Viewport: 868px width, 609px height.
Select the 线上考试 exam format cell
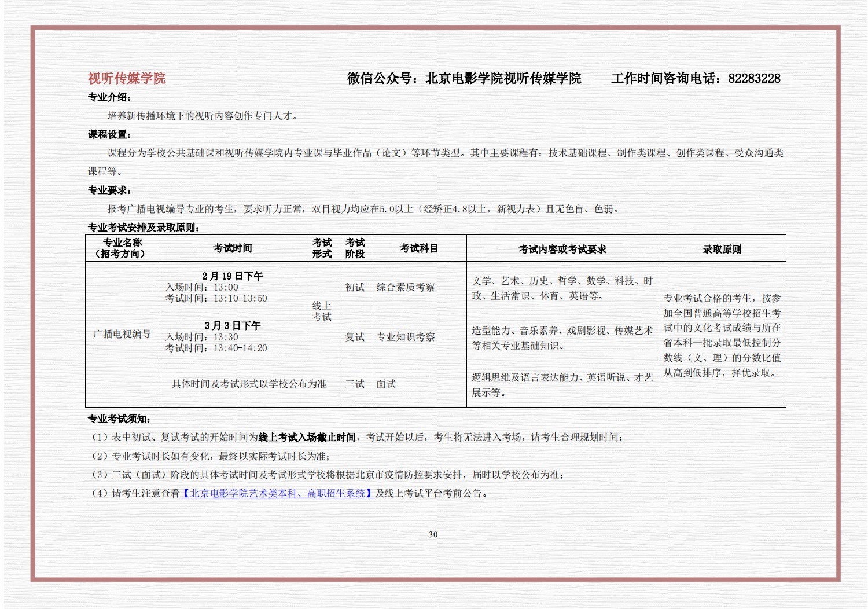[322, 311]
